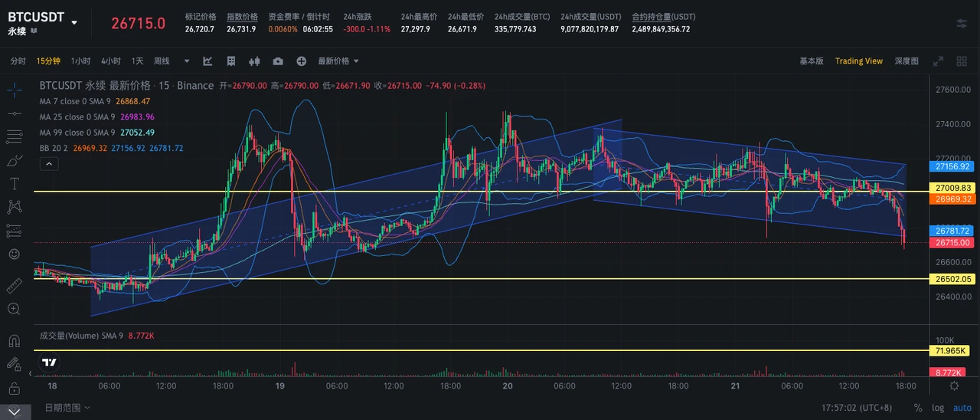
Task: Select the trend line drawing tool
Action: pyautogui.click(x=14, y=113)
